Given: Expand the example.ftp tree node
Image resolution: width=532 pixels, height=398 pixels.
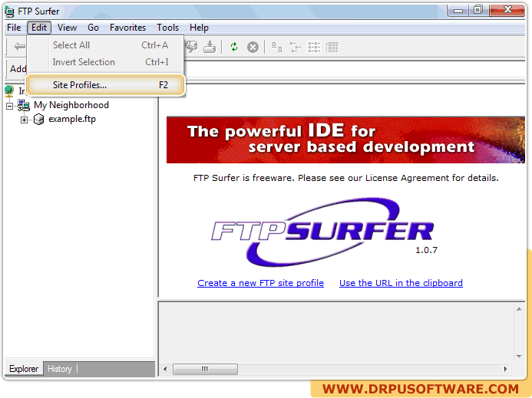Looking at the screenshot, I should coord(24,120).
